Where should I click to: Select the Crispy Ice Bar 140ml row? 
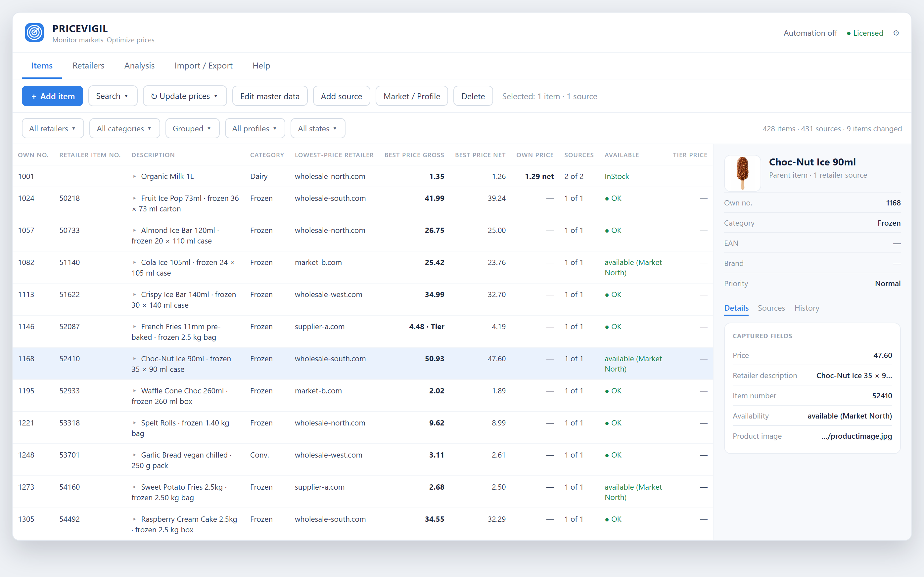click(363, 299)
